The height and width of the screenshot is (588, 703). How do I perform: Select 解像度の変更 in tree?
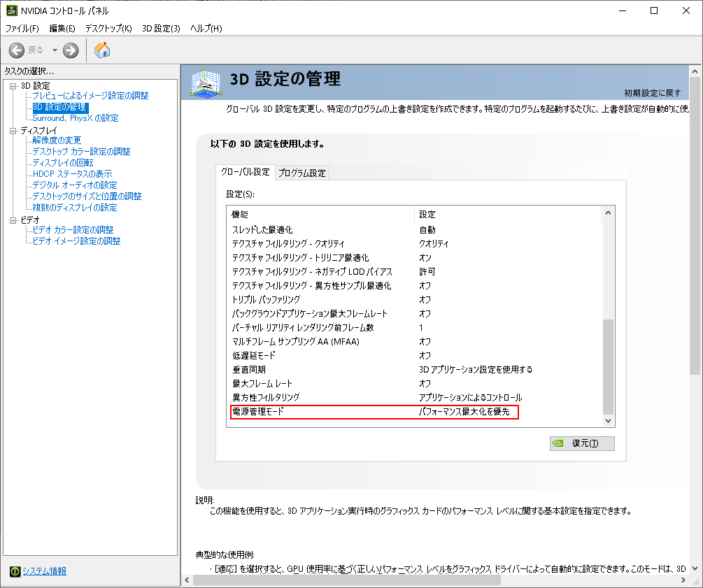(57, 141)
